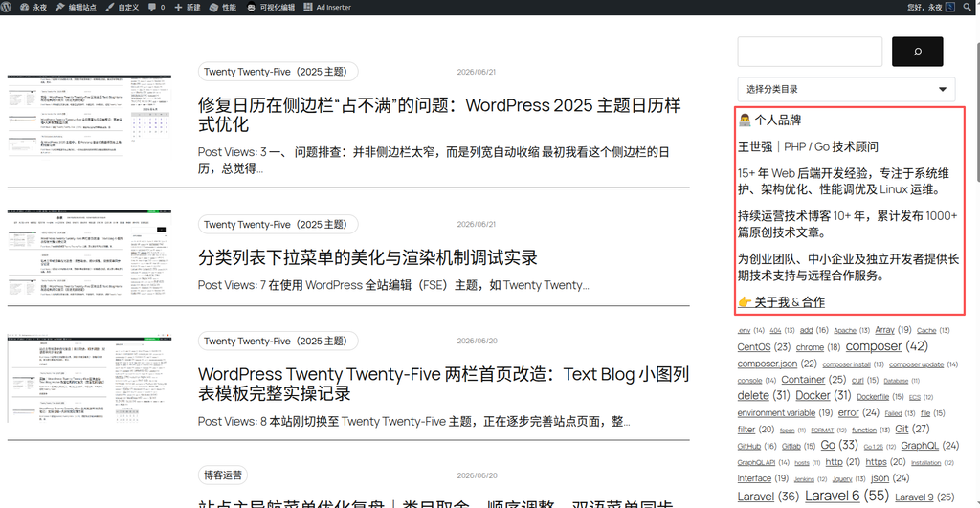980x508 pixels.
Task: Click 编辑站点 in the admin bar
Action: (77, 7)
